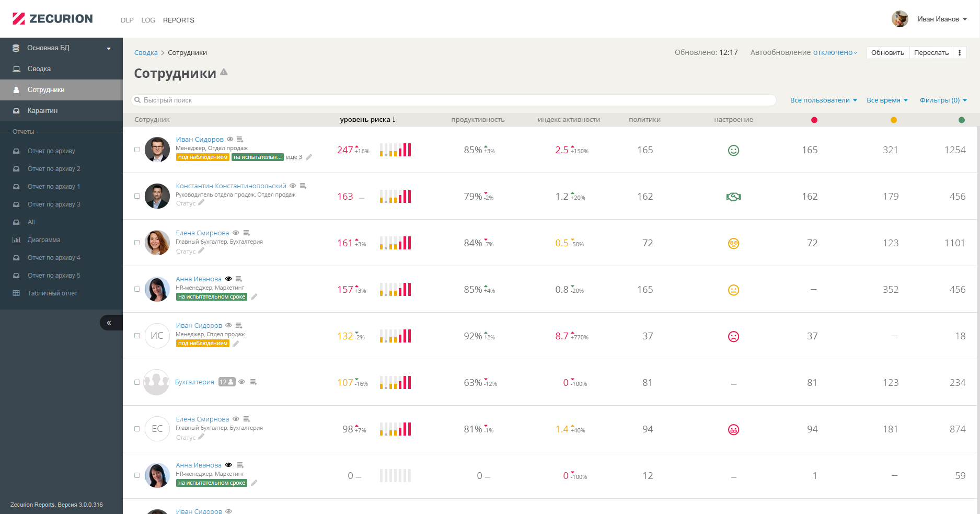Click the notes list icon next to Константин Константинопольский
This screenshot has height=514, width=980.
tap(303, 186)
